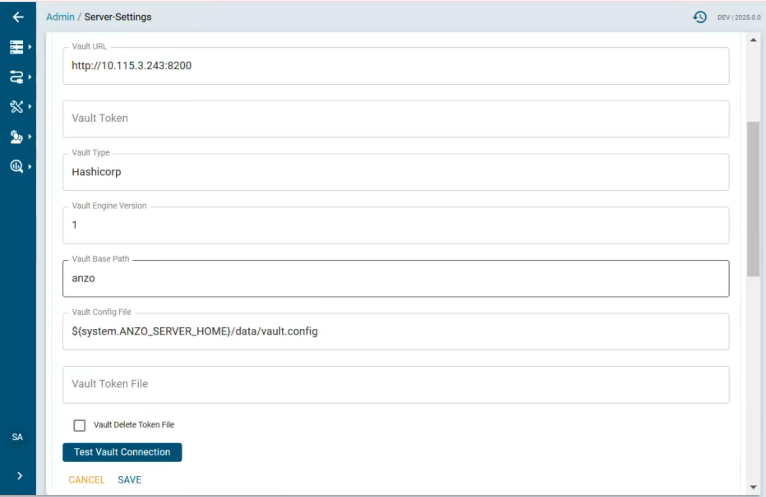Expand submenu arrow beside pipeline flow icon

[30, 77]
